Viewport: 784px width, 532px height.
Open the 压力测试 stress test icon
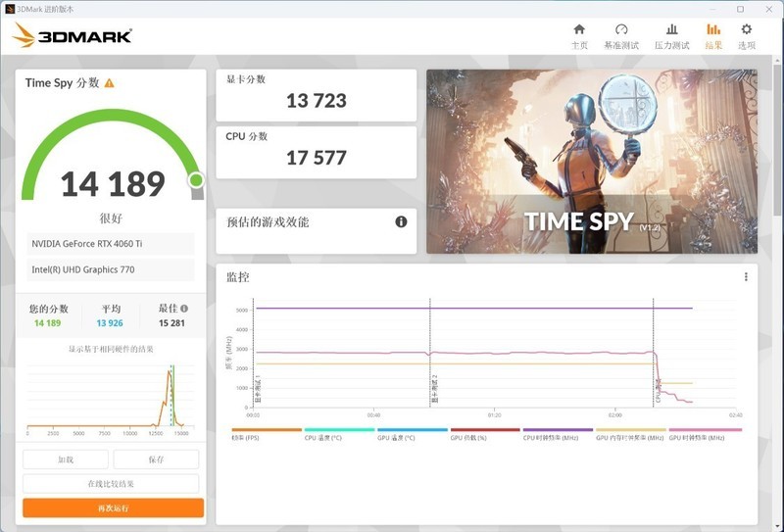point(671,29)
